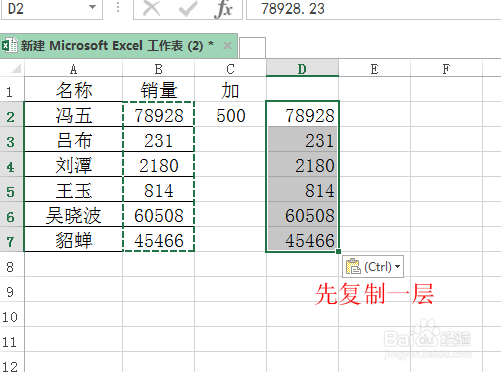Select column A header
Screen dimensions: 501x372
tap(74, 69)
